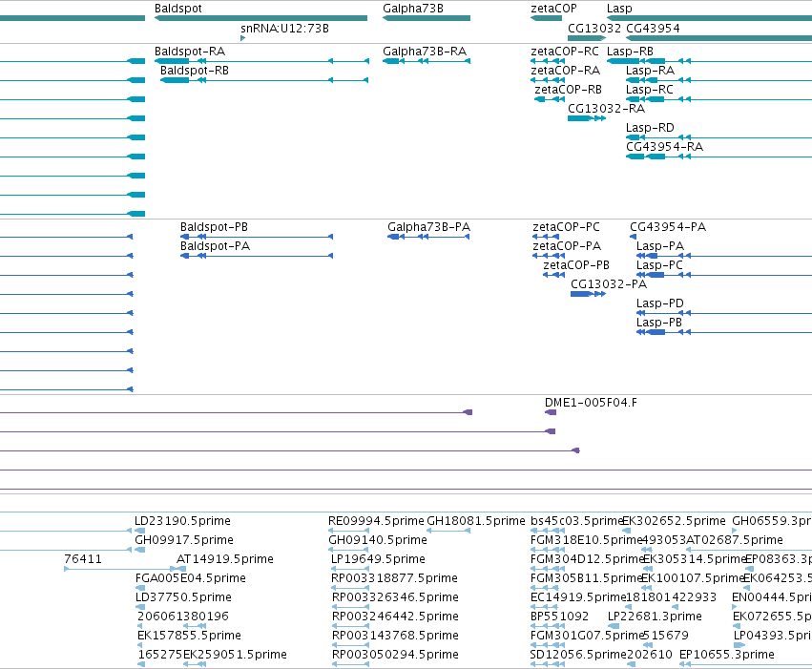
Task: Select the EK302652.5prime EST label
Action: [674, 521]
